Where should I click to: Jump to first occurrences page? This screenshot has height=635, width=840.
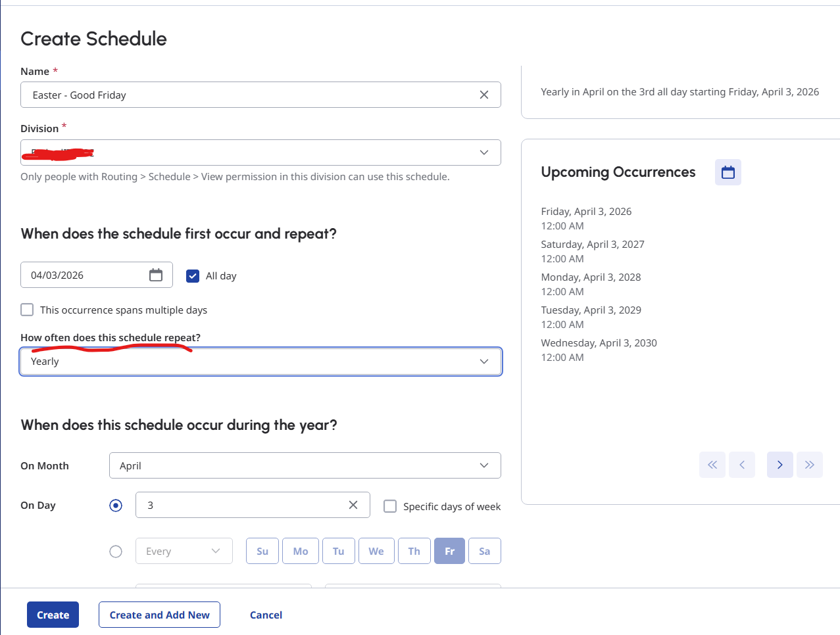(712, 465)
